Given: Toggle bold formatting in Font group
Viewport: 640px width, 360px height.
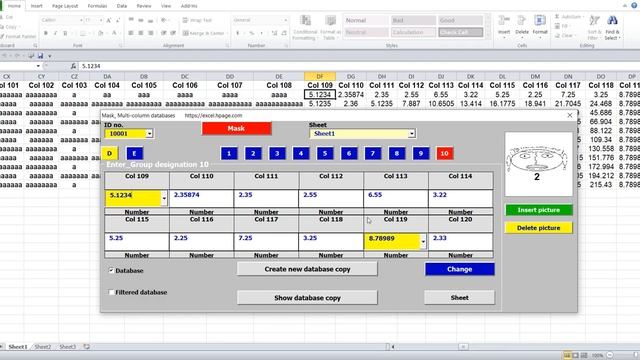Looking at the screenshot, I should coord(46,33).
